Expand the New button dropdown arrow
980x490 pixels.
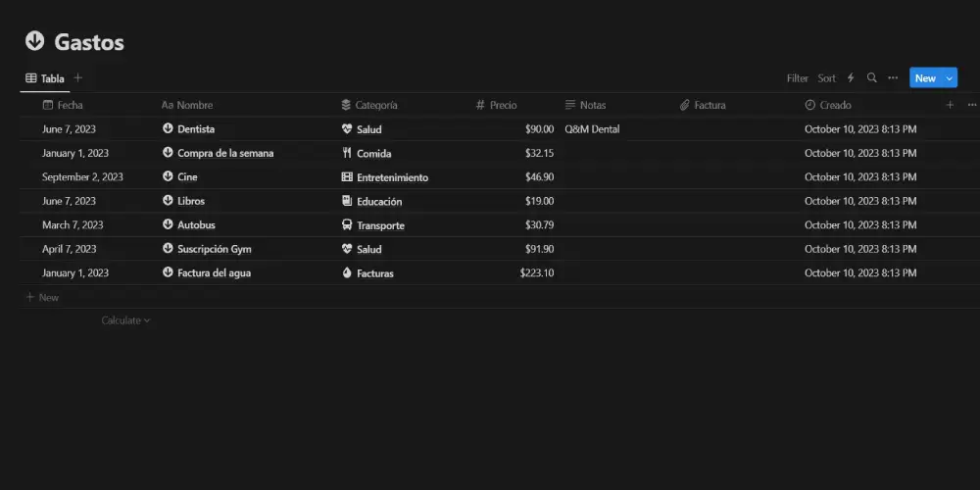click(949, 78)
